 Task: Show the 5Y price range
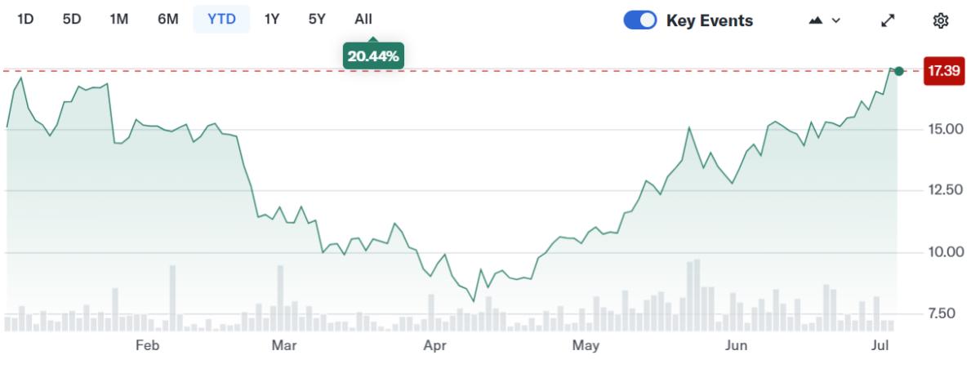point(317,19)
